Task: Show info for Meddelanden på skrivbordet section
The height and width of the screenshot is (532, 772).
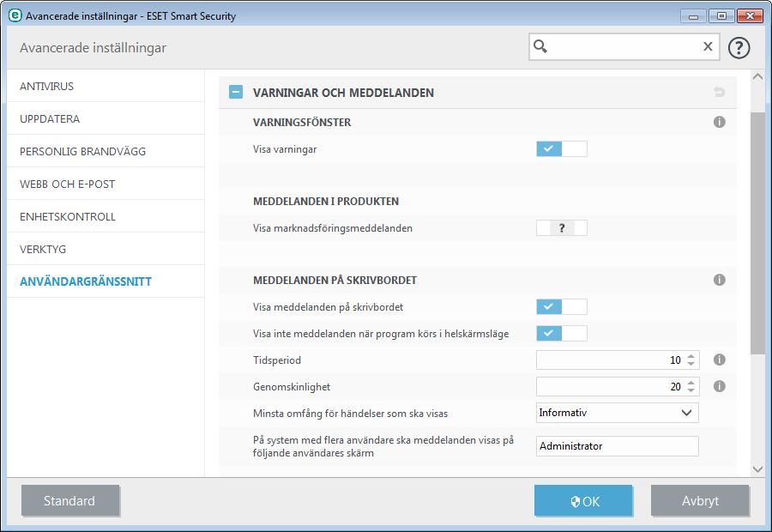Action: [x=719, y=280]
